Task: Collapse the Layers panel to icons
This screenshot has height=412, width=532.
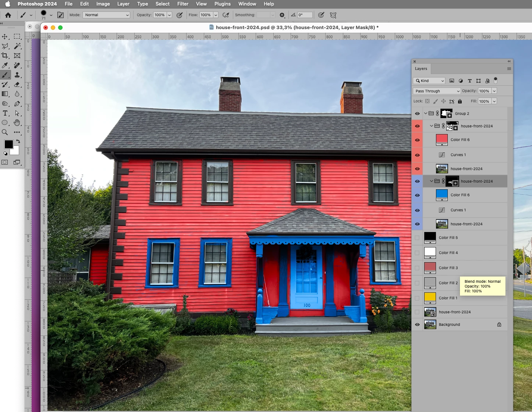Action: [509, 61]
